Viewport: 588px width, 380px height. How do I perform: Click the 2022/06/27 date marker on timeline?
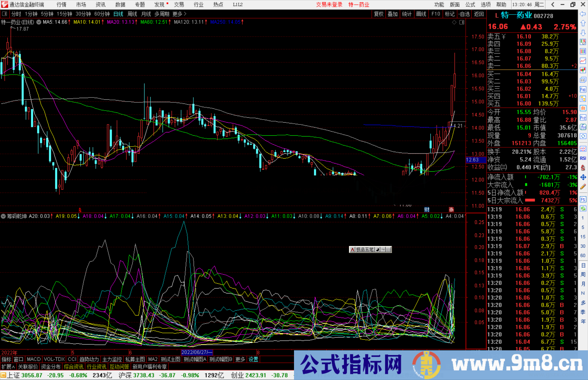197,352
